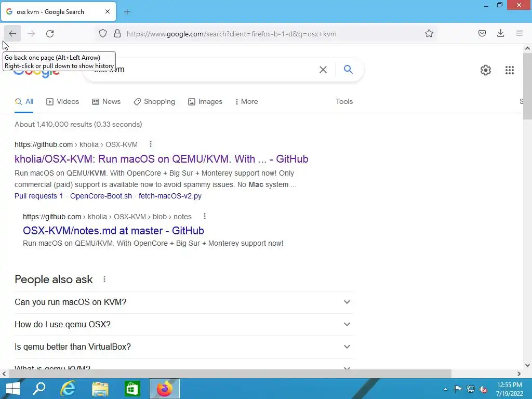Click the muted volume tray icon
The width and height of the screenshot is (532, 399).
pos(483,389)
